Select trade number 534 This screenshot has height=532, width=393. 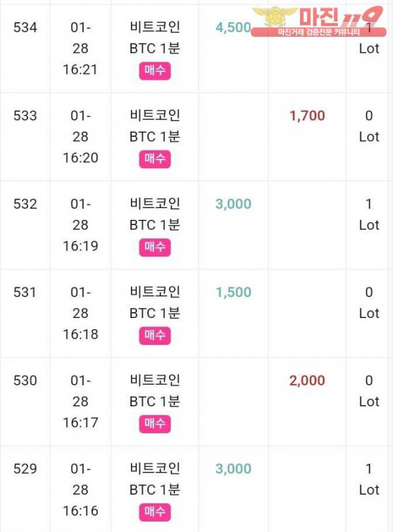(26, 27)
